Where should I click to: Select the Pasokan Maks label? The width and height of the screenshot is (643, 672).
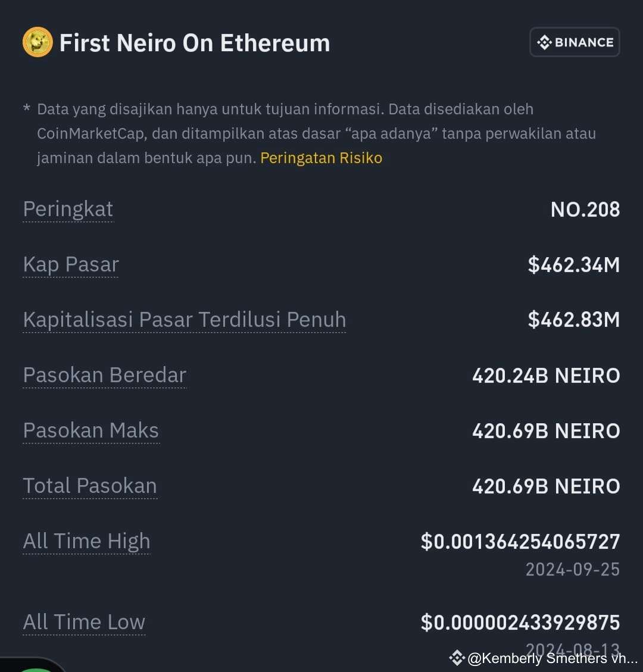pyautogui.click(x=90, y=431)
